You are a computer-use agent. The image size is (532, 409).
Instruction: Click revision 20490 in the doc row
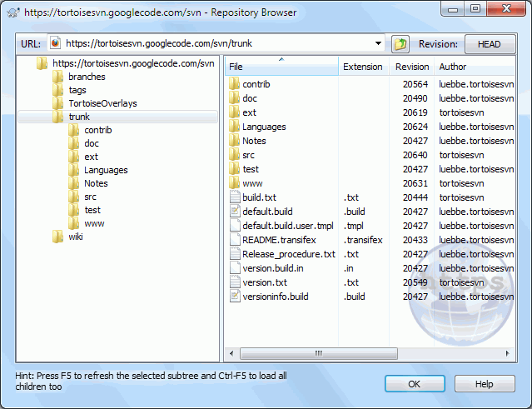(x=415, y=98)
